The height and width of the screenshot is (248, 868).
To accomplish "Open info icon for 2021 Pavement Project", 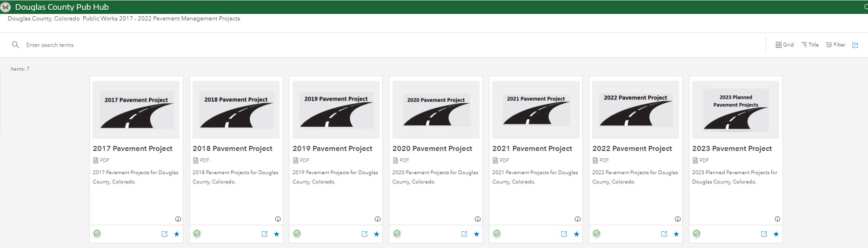I will 577,219.
